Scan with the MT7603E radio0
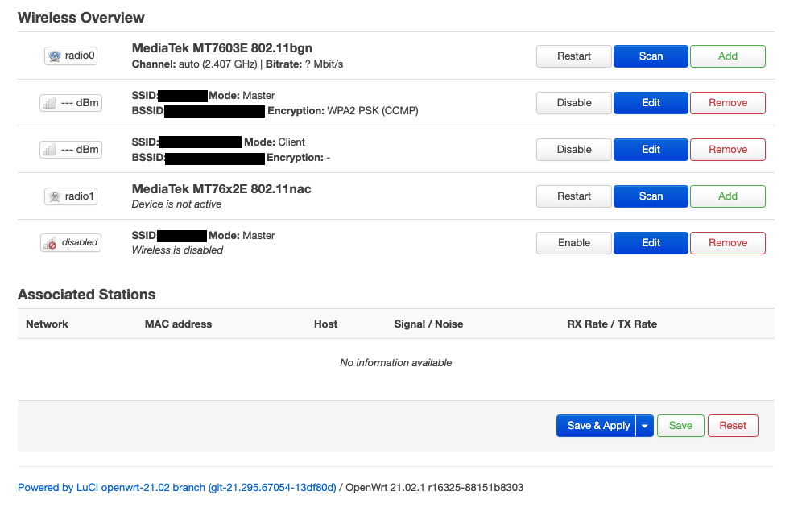This screenshot has width=802, height=532. coord(651,56)
